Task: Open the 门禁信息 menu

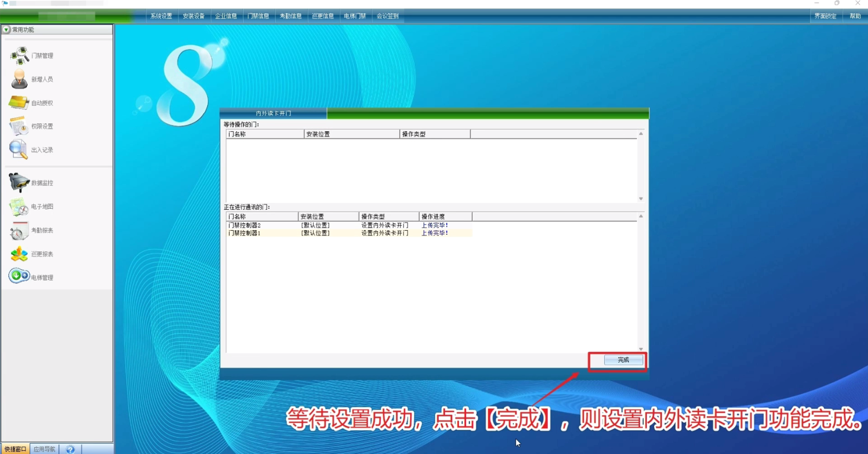Action: (258, 16)
